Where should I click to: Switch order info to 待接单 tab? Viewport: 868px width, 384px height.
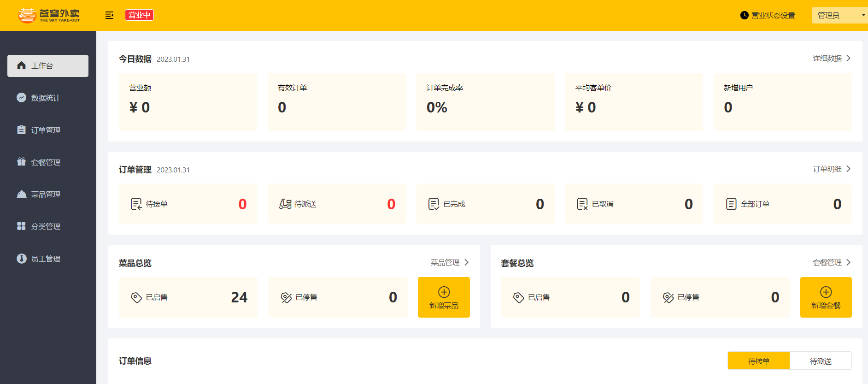pyautogui.click(x=758, y=361)
